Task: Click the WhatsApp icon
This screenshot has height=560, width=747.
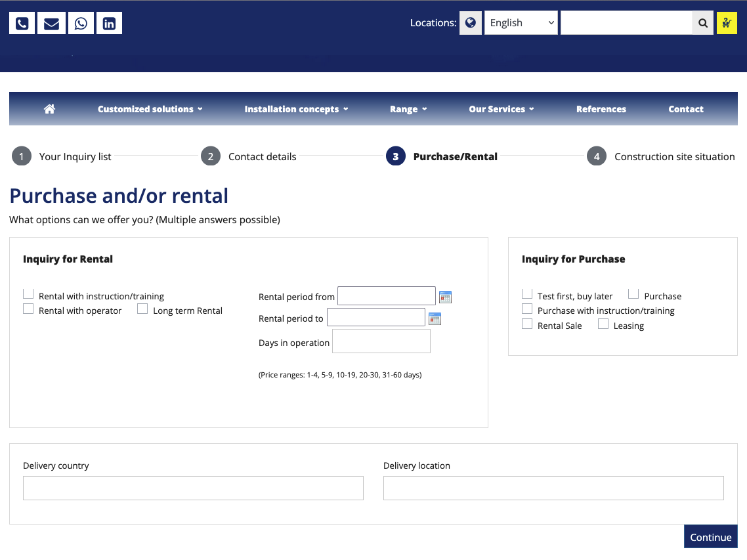Action: [80, 24]
